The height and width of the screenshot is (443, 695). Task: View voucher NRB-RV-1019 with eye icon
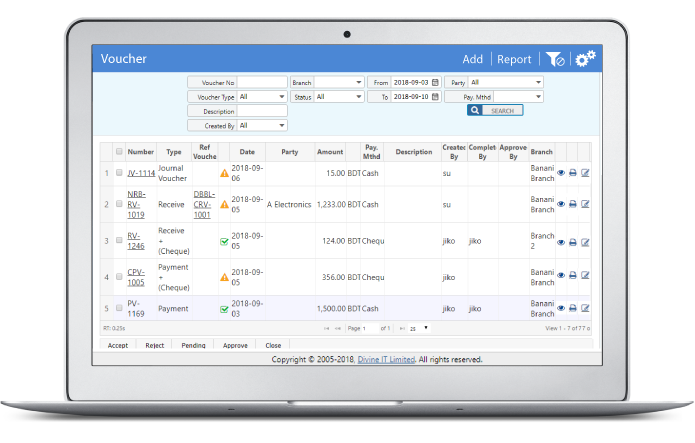pos(561,204)
